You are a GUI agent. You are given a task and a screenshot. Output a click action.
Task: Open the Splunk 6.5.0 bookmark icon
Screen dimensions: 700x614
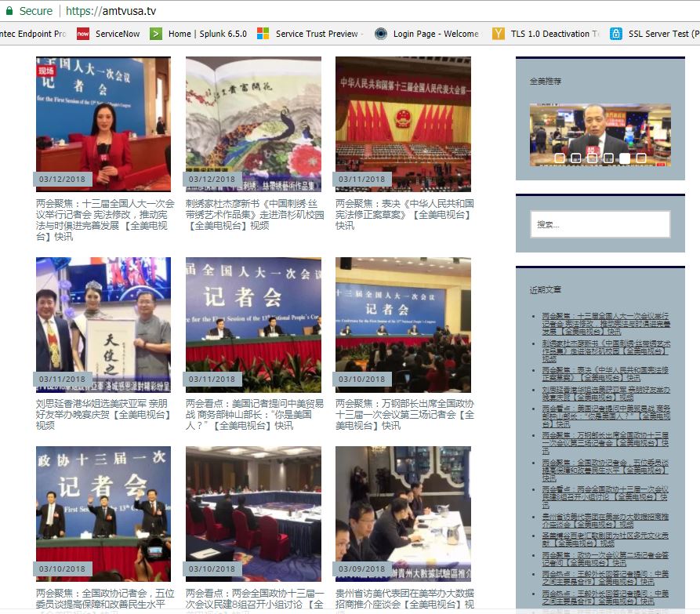[x=156, y=34]
